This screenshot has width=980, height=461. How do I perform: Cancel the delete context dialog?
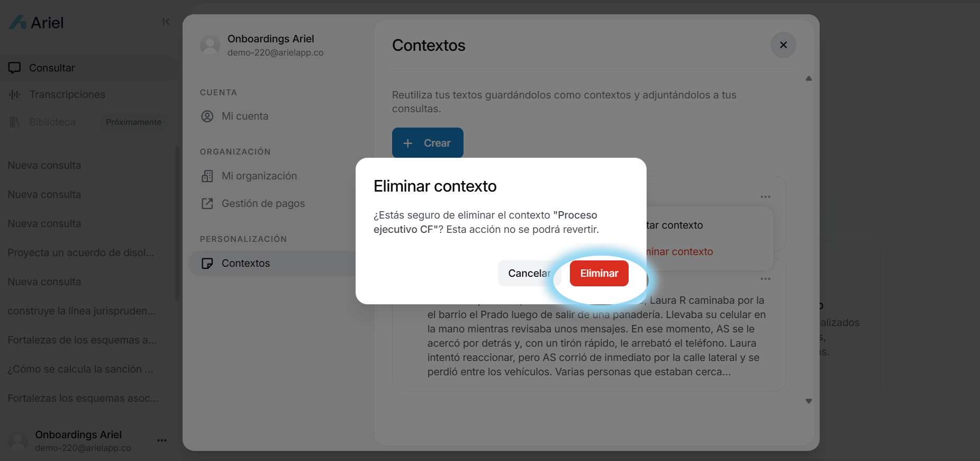[529, 273]
